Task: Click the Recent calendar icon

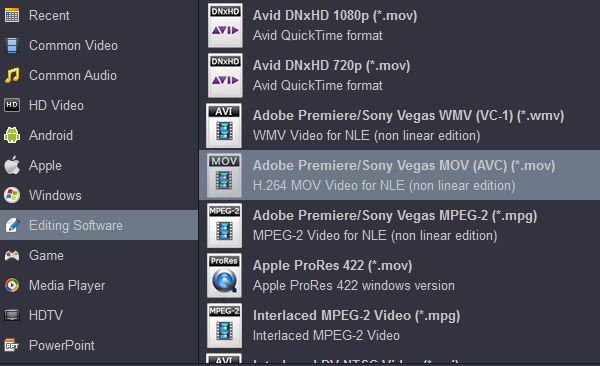Action: 12,16
